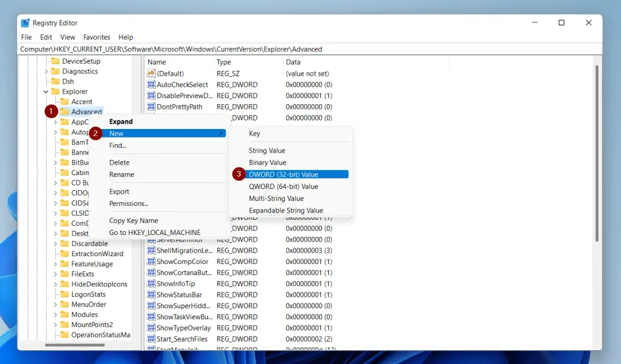Click the REG_SZ icon beside (Default)
The image size is (621, 364).
(x=150, y=73)
